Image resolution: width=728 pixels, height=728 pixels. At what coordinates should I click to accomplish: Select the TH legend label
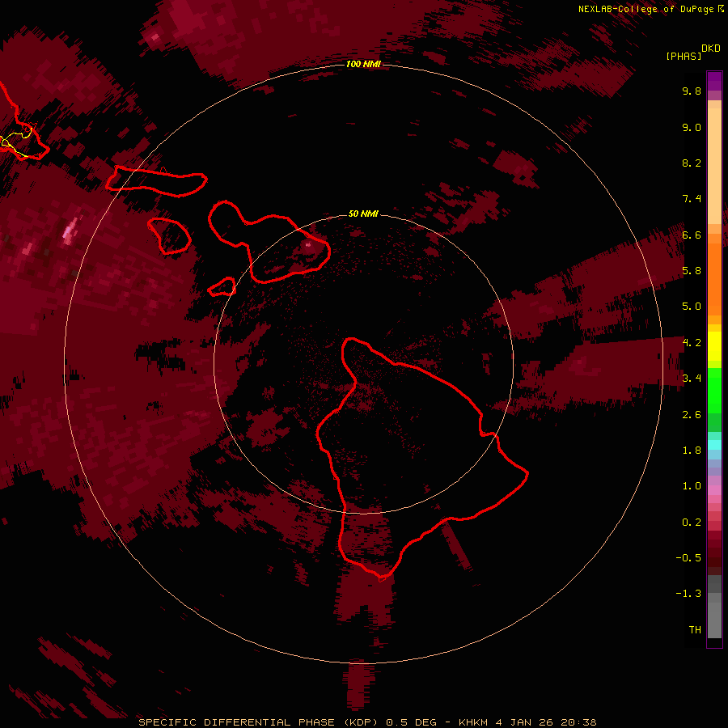coord(695,630)
